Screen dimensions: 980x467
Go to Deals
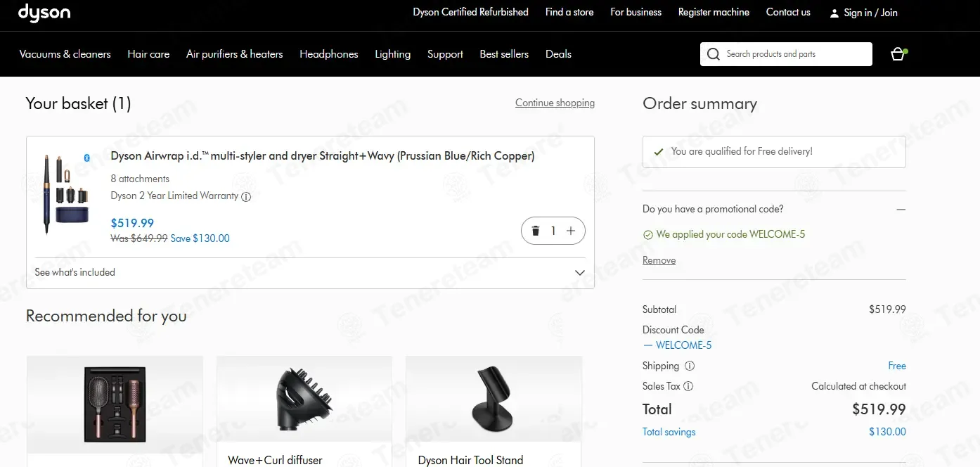(x=558, y=54)
